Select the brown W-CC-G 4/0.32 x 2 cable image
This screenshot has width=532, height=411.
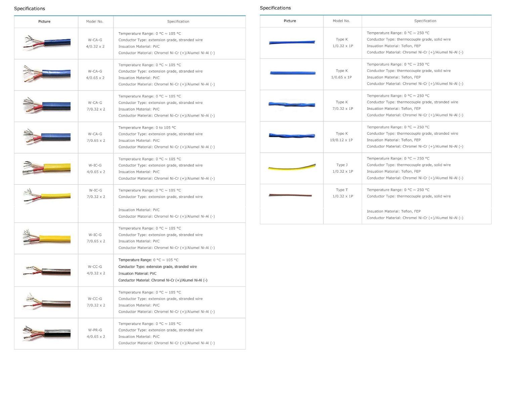click(x=47, y=270)
